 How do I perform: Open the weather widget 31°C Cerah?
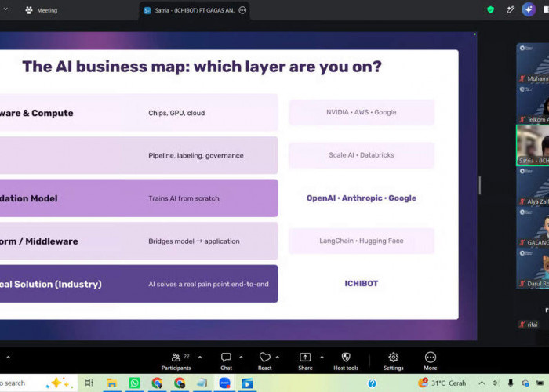pos(442,383)
